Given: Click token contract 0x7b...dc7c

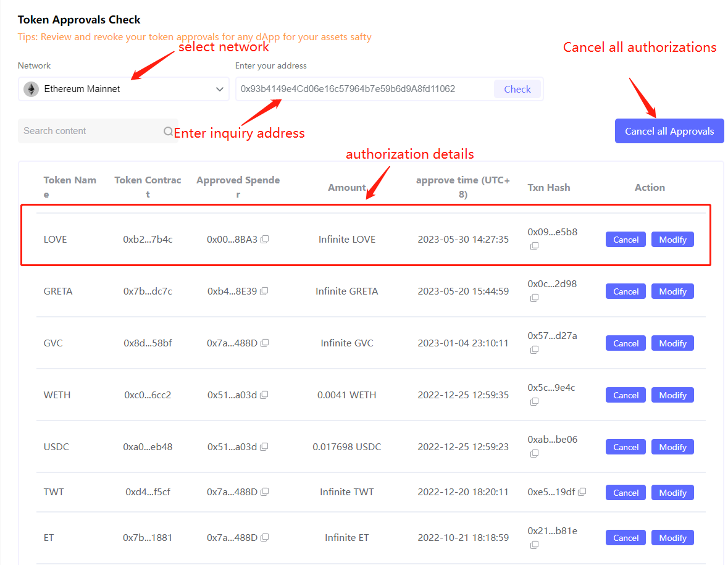Looking at the screenshot, I should point(148,291).
